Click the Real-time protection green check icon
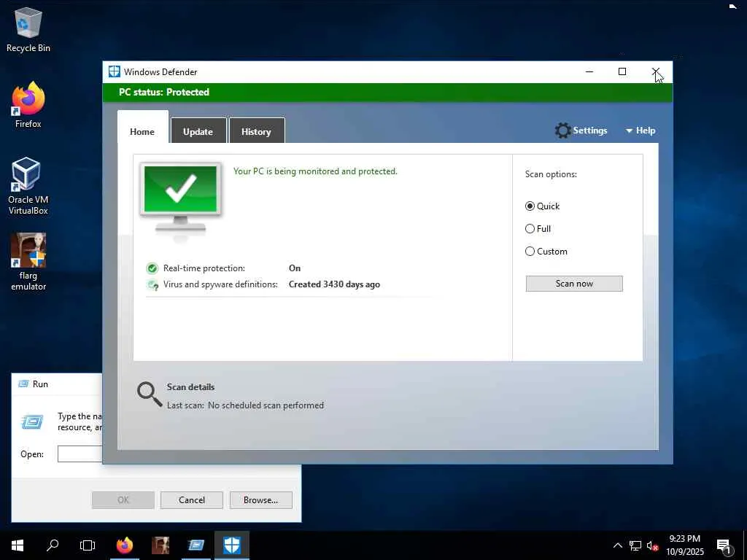Image resolution: width=747 pixels, height=560 pixels. 152,268
